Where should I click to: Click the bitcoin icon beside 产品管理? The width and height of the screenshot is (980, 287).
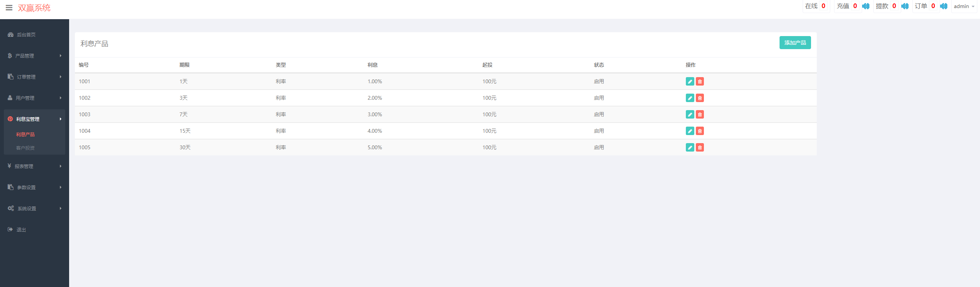tap(10, 56)
